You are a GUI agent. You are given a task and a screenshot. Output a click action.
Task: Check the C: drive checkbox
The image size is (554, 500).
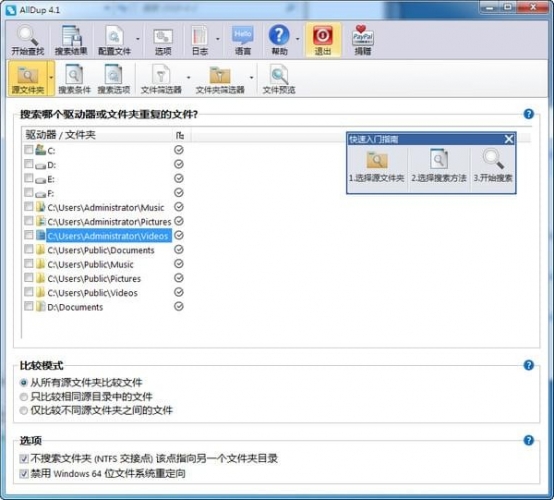click(29, 150)
